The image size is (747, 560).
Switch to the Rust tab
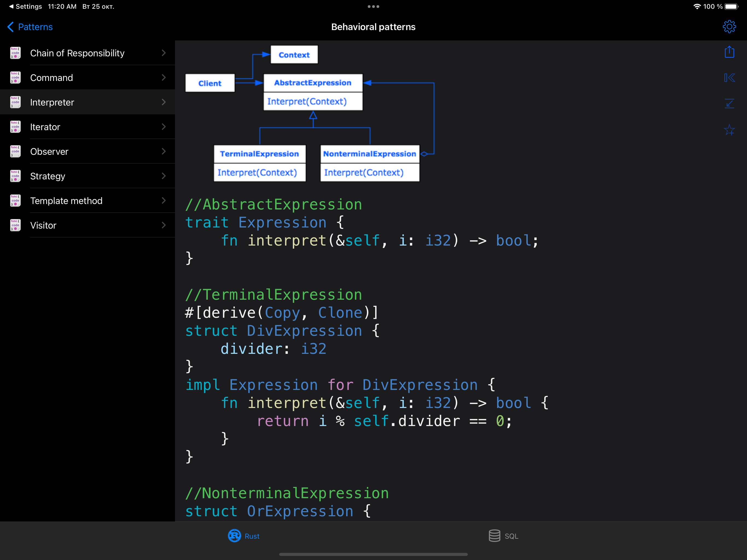pyautogui.click(x=243, y=536)
